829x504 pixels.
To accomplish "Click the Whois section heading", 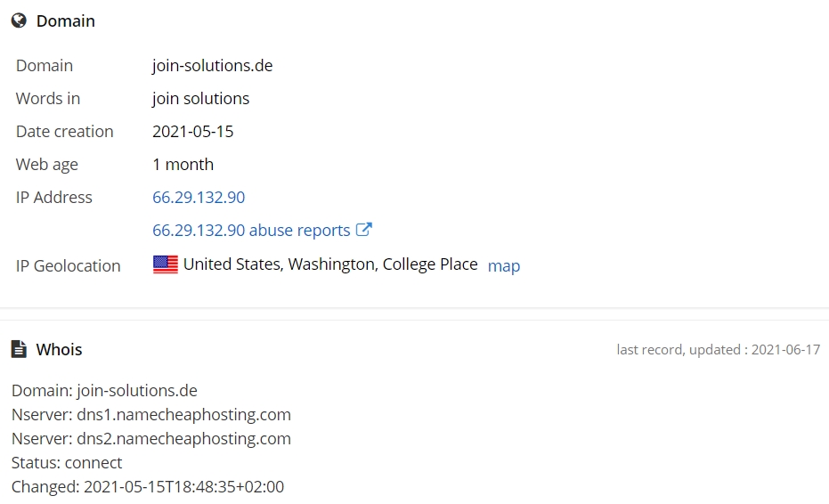I will pos(59,350).
